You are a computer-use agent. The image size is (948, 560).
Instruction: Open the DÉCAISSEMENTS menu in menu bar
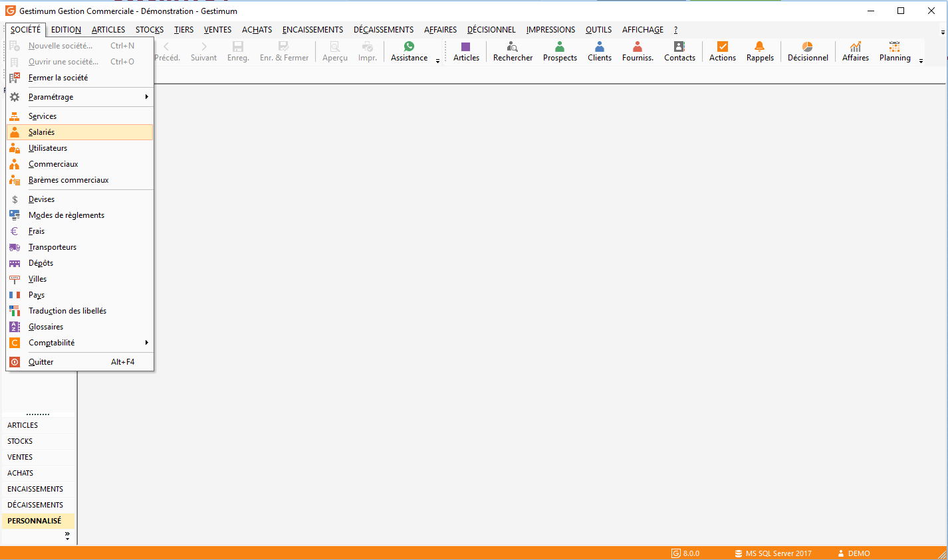point(384,30)
